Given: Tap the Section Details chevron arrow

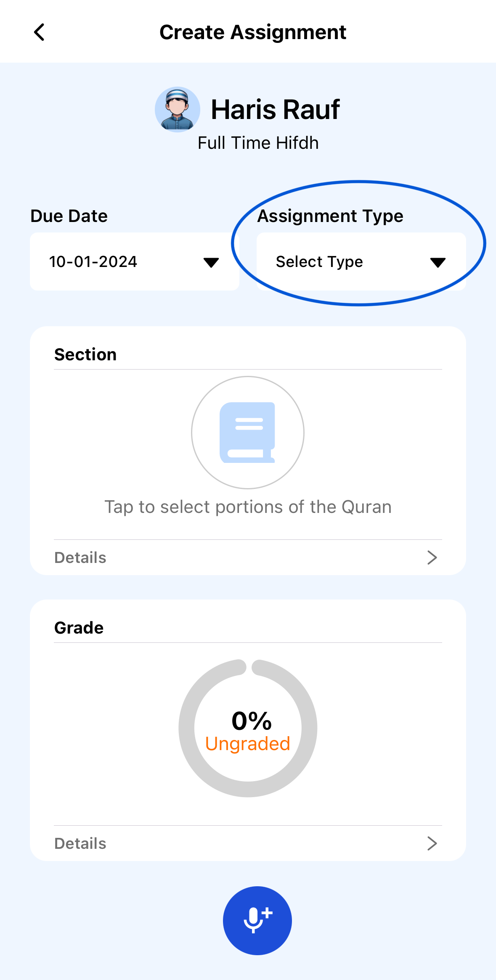Looking at the screenshot, I should click(432, 557).
